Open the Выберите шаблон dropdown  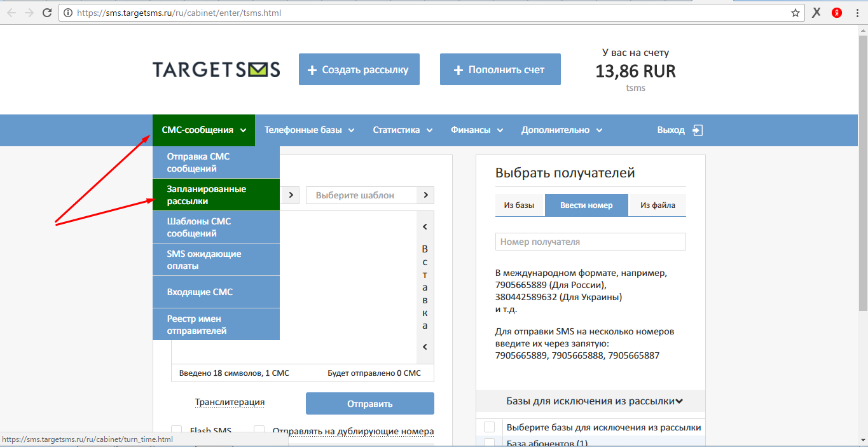370,195
